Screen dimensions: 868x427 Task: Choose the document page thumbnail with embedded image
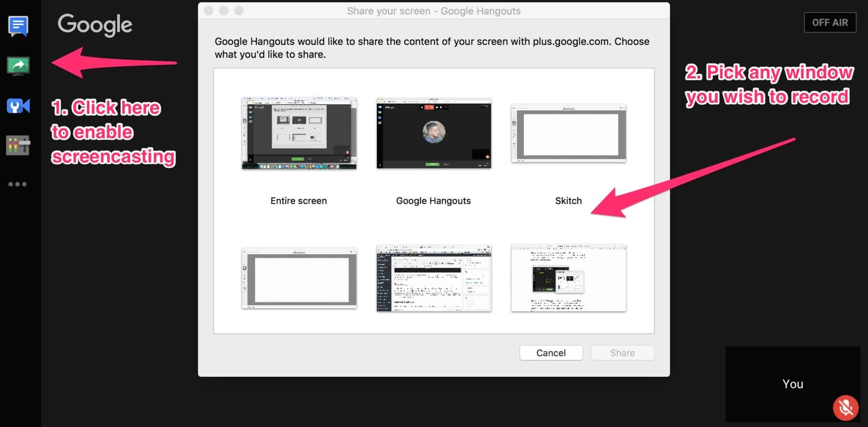(x=568, y=278)
